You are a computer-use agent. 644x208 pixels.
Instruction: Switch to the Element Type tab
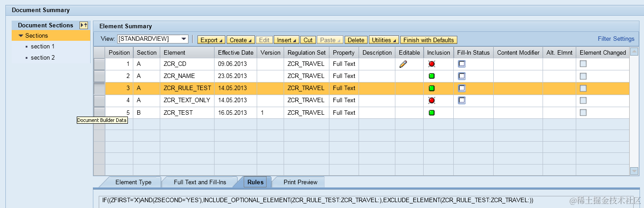tap(133, 182)
